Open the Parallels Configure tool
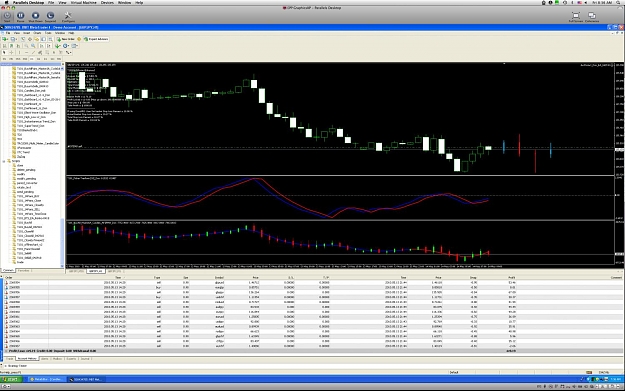625x391 pixels. 68,16
